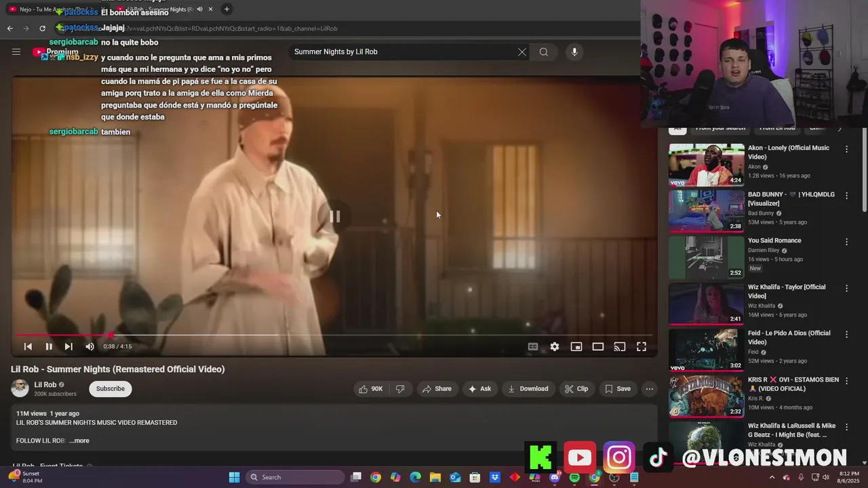
Task: Toggle closed captions on the video
Action: 533,346
